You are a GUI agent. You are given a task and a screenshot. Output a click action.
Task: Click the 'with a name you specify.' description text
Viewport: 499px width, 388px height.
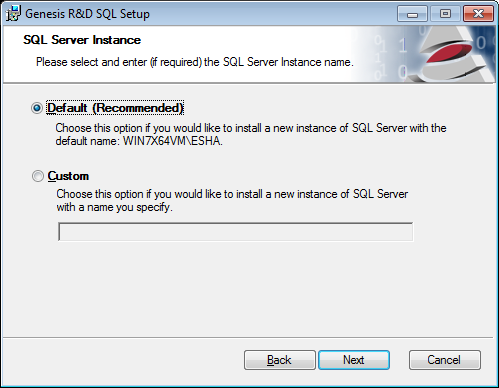point(114,207)
